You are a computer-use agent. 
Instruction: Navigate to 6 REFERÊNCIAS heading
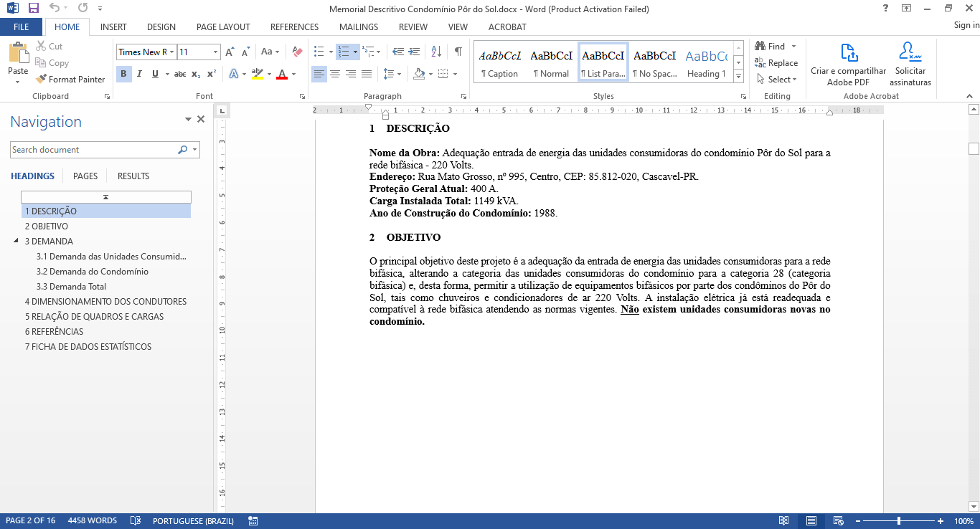[x=54, y=332]
